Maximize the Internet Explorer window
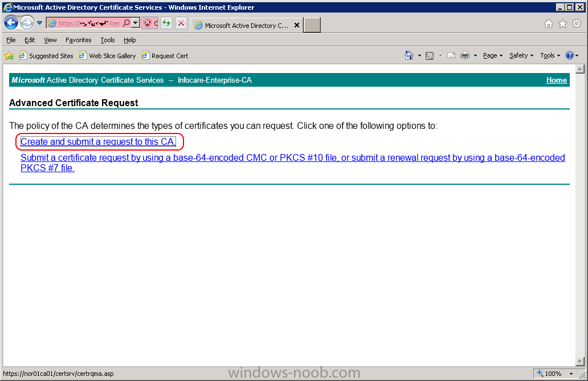588x381 pixels. click(569, 7)
